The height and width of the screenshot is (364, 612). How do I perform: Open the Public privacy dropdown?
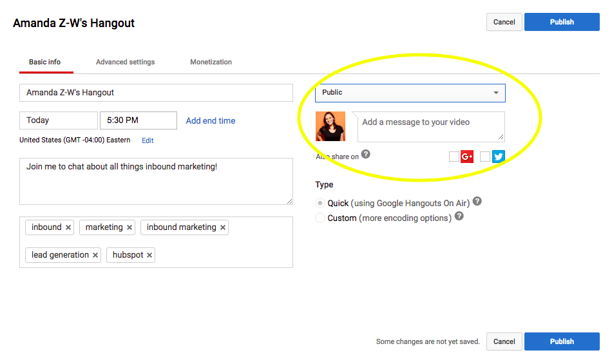click(x=410, y=93)
